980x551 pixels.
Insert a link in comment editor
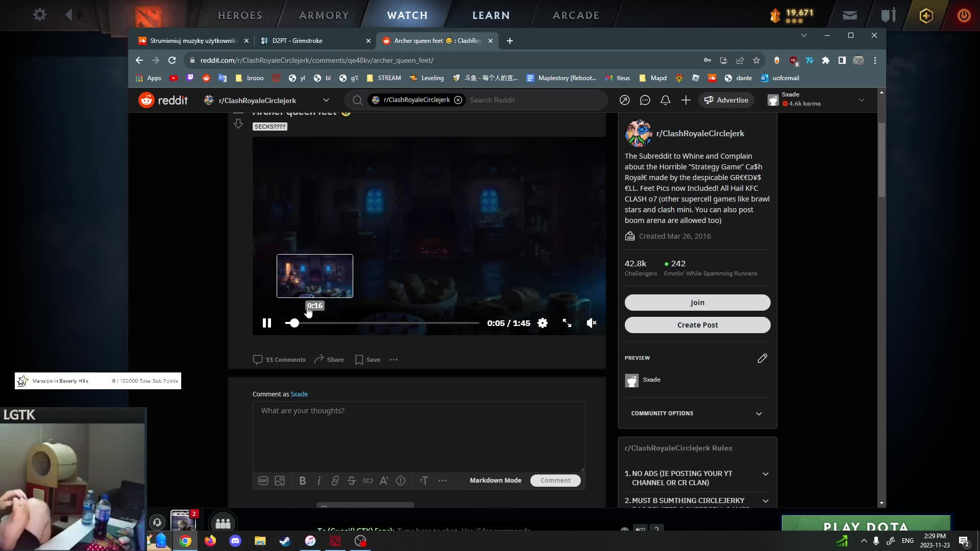pyautogui.click(x=335, y=481)
